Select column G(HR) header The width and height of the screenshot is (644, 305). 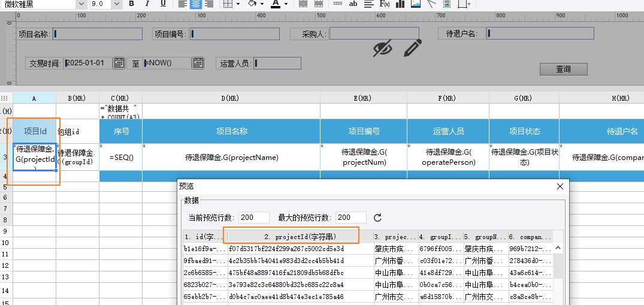coord(524,98)
